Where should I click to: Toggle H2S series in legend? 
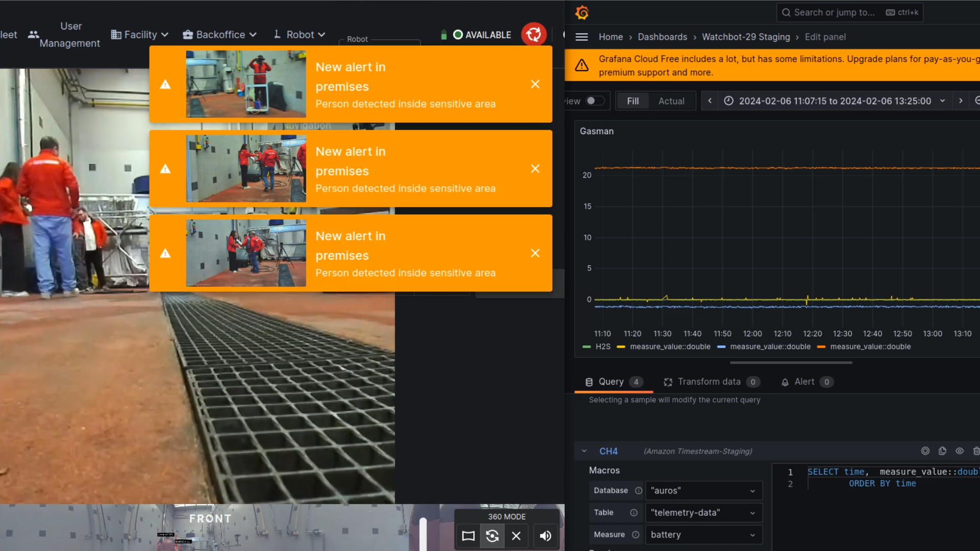click(x=602, y=346)
